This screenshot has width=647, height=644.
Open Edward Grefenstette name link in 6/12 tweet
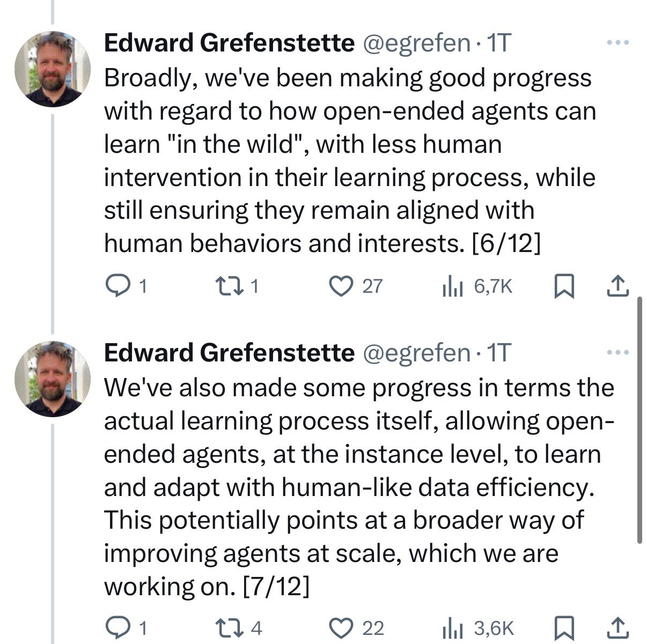pos(229,43)
